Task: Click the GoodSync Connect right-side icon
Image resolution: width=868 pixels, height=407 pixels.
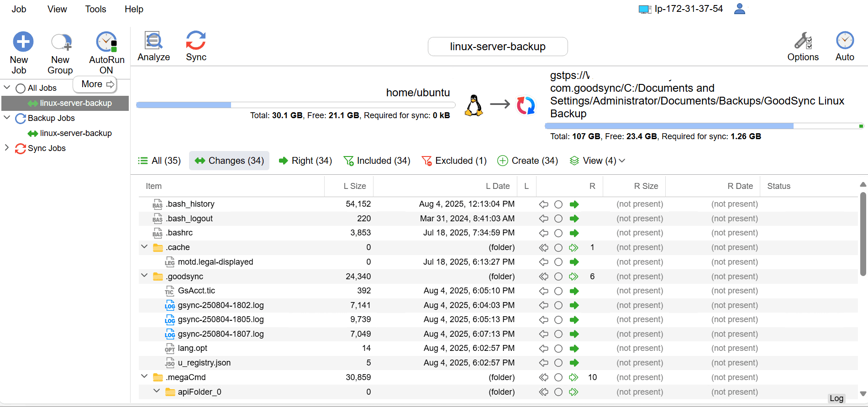Action: [526, 105]
